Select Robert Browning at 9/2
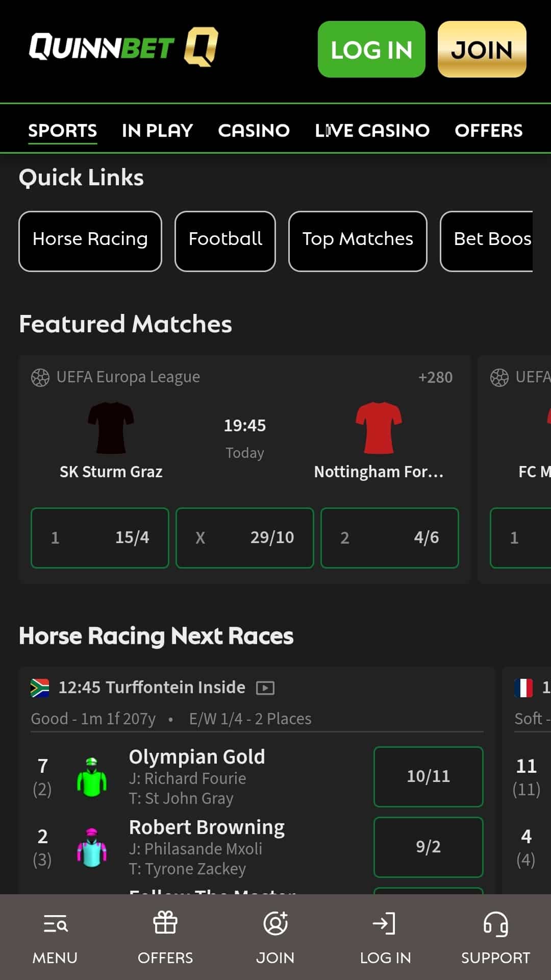This screenshot has height=980, width=551. (428, 846)
